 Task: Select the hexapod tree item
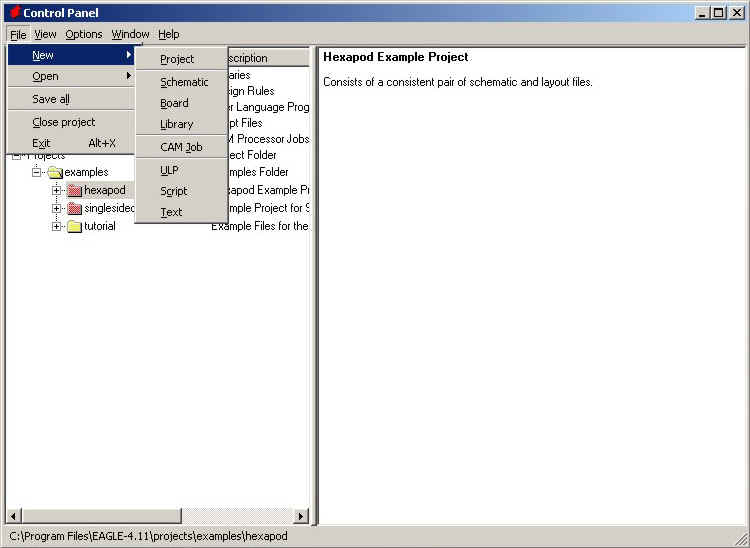point(105,190)
